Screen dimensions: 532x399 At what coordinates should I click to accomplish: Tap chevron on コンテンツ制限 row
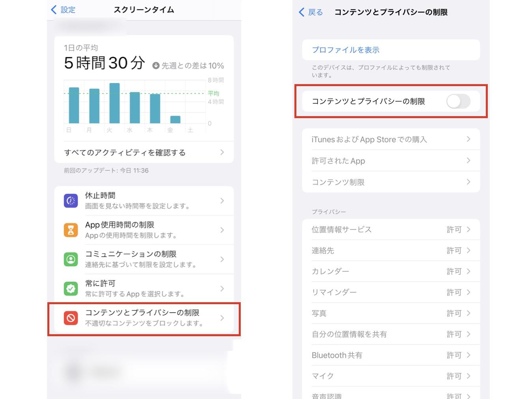click(468, 182)
